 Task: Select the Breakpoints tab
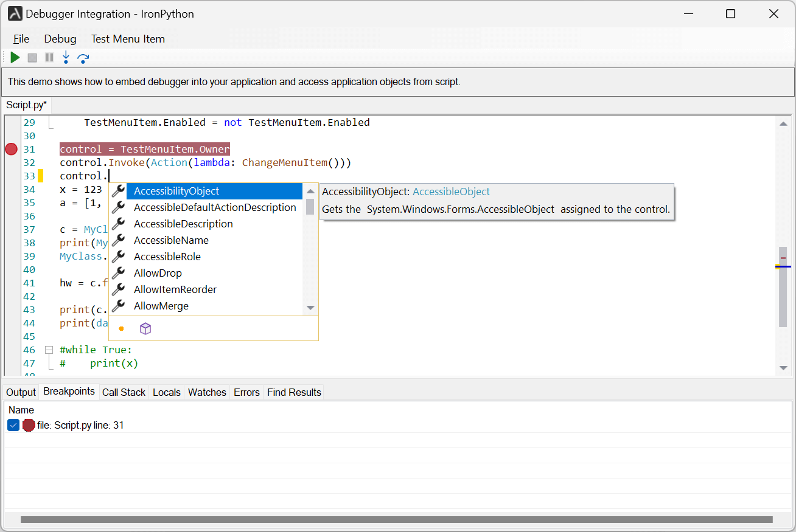pos(69,392)
